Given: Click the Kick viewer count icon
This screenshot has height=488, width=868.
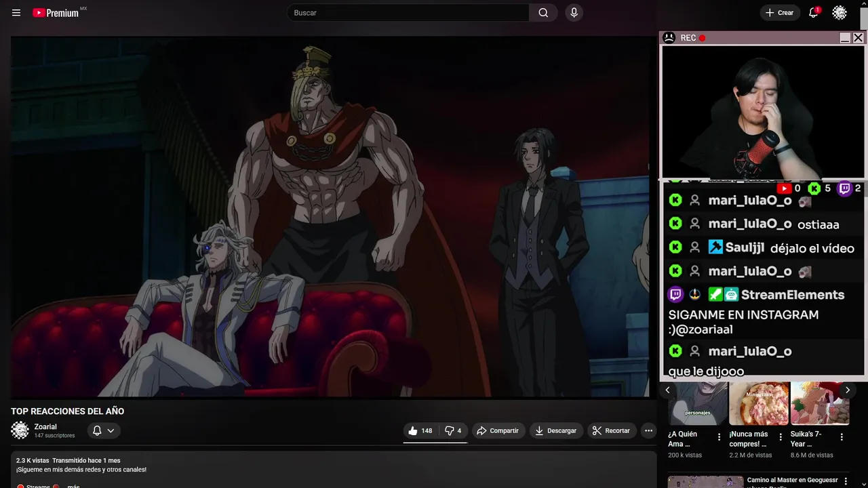Looking at the screenshot, I should click(x=814, y=188).
